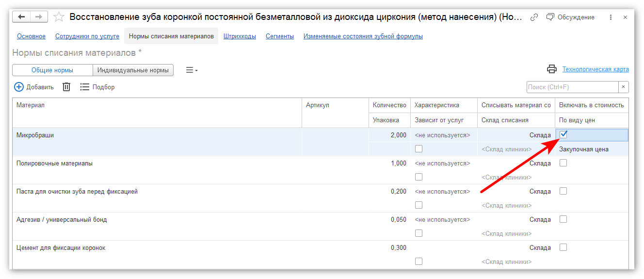This screenshot has width=644, height=279.
Task: Open the Технологическая карта link
Action: 596,69
